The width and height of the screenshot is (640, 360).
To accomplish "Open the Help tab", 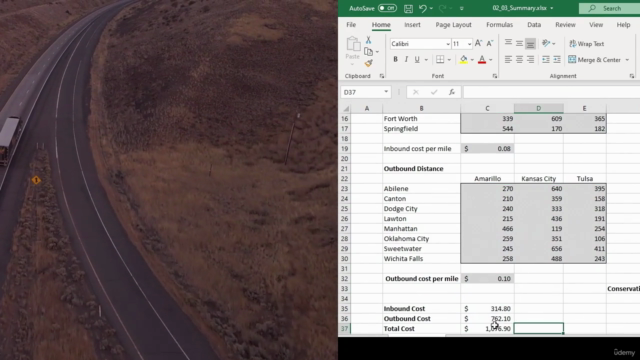I will 623,24.
